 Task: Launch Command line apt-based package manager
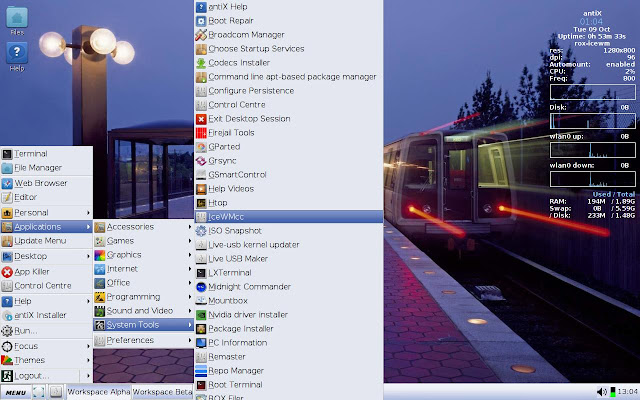(289, 77)
